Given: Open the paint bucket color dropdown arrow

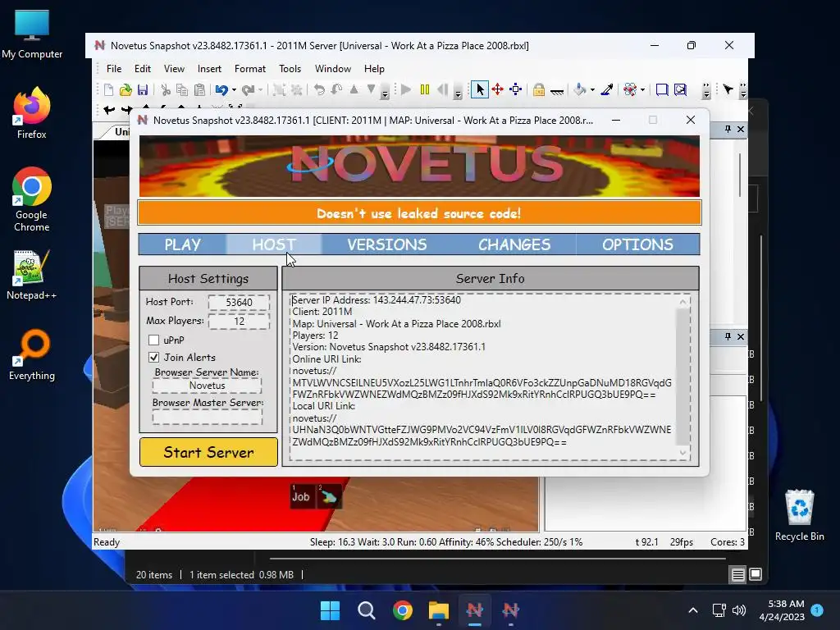Looking at the screenshot, I should pos(592,90).
